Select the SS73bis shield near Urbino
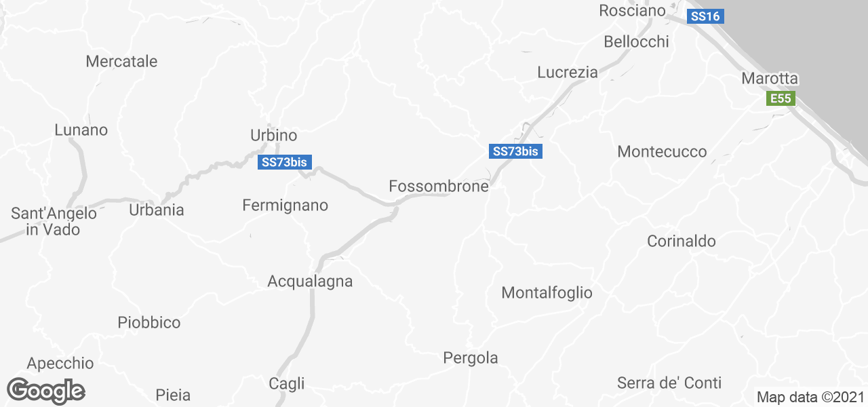Image resolution: width=868 pixels, height=407 pixels. tap(285, 163)
